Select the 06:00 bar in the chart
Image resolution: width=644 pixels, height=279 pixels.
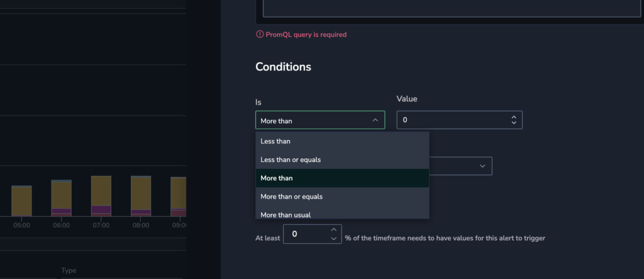click(x=61, y=198)
